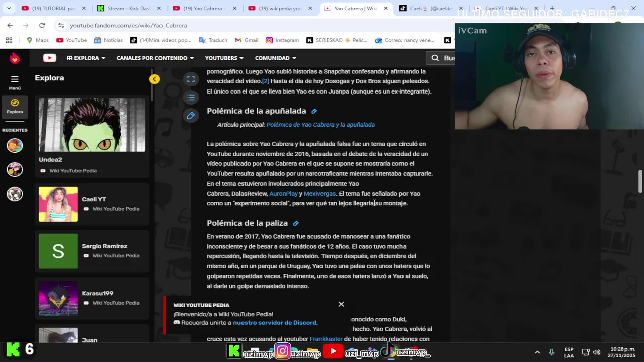Open the taskbar microphone tray icon
This screenshot has width=644, height=362.
coord(552,352)
